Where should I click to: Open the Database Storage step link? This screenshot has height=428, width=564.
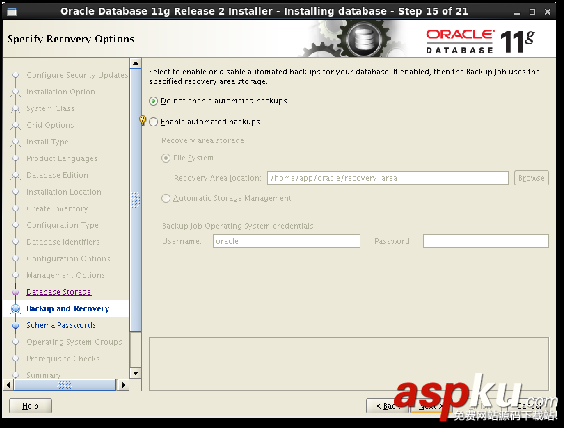tap(59, 292)
